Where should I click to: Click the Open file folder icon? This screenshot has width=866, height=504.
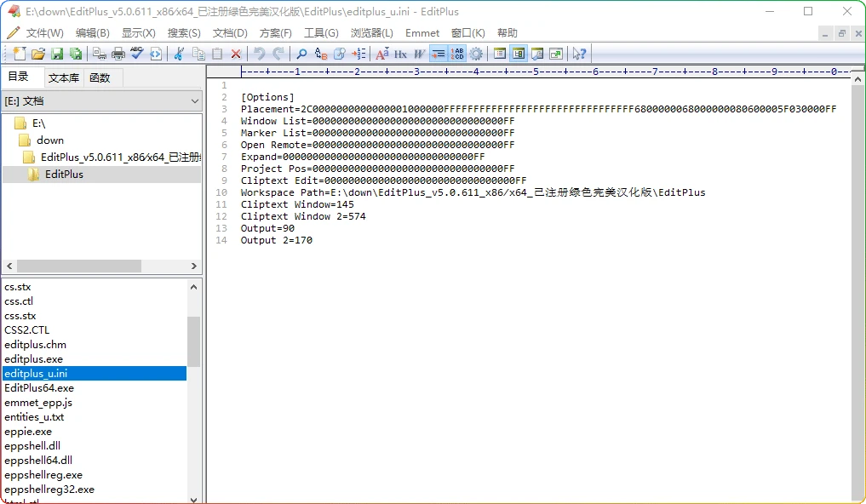pyautogui.click(x=38, y=54)
